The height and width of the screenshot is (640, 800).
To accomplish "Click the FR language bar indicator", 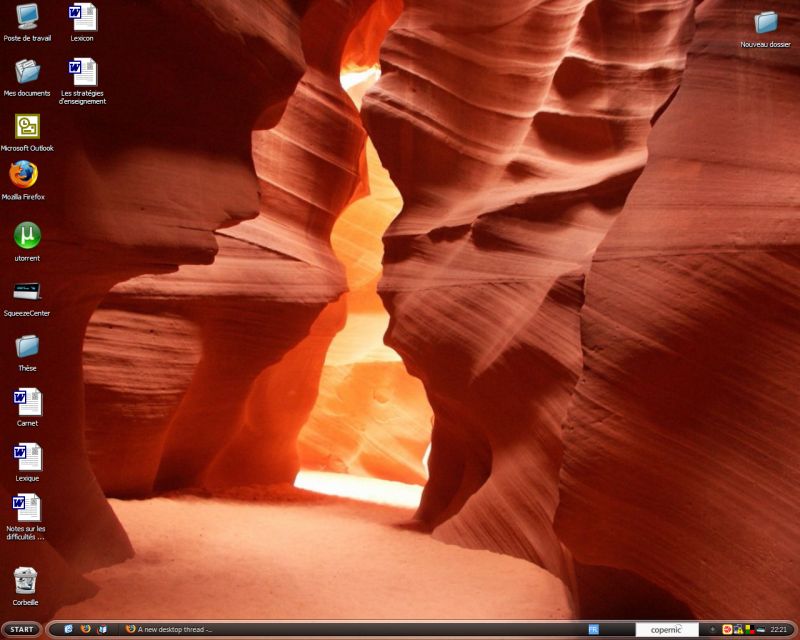I will 593,630.
